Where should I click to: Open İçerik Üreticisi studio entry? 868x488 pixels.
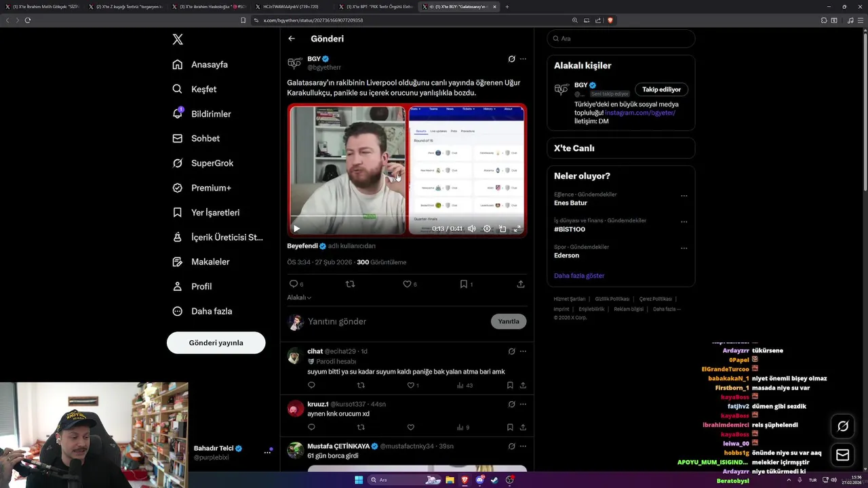(x=218, y=237)
